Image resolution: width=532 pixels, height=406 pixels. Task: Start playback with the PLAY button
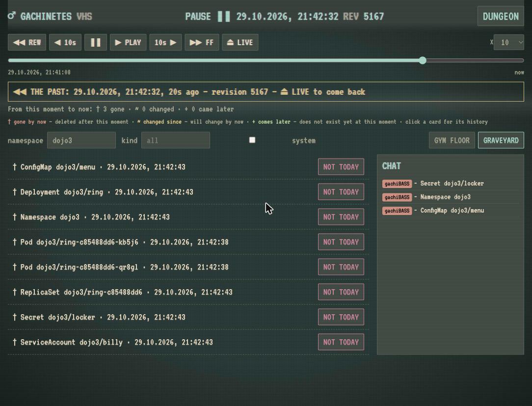pos(128,42)
